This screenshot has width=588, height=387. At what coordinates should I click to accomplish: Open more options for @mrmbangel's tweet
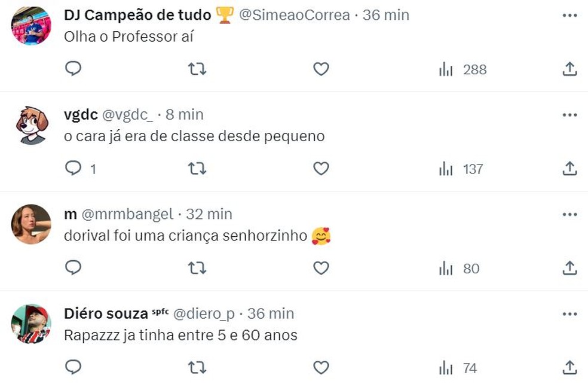click(569, 214)
